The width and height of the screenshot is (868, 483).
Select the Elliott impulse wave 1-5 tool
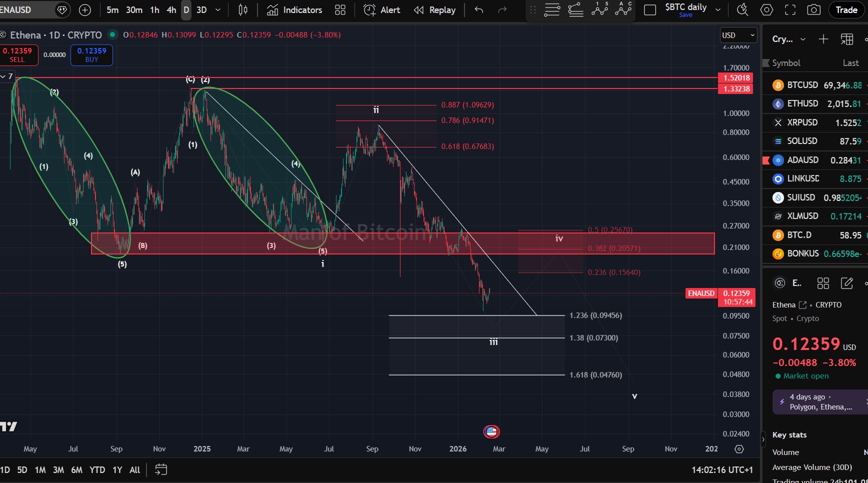[x=599, y=9]
